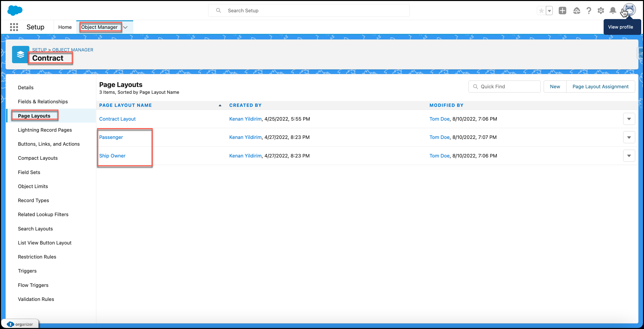Open the App Launcher dots grid

(14, 27)
